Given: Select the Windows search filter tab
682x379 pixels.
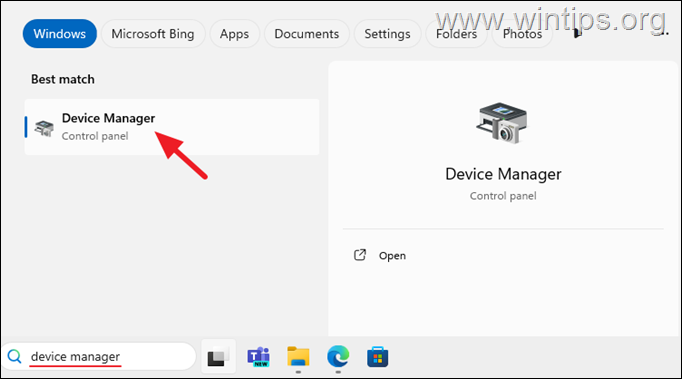Looking at the screenshot, I should point(60,34).
